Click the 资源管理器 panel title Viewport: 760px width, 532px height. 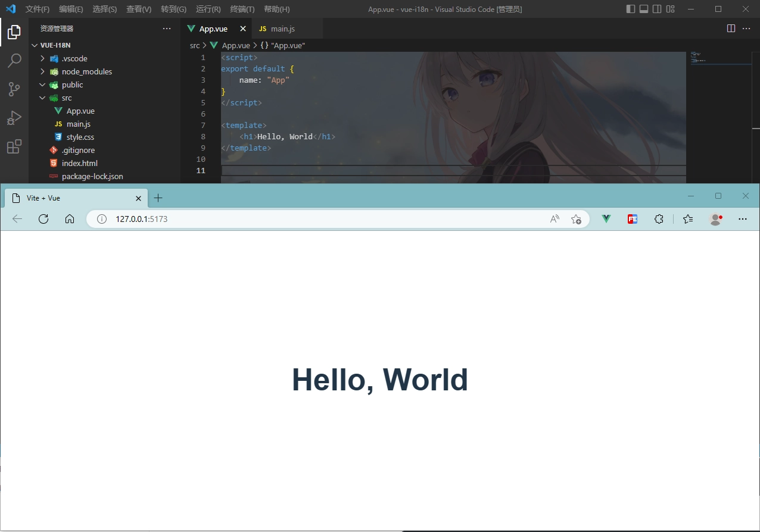click(x=57, y=29)
